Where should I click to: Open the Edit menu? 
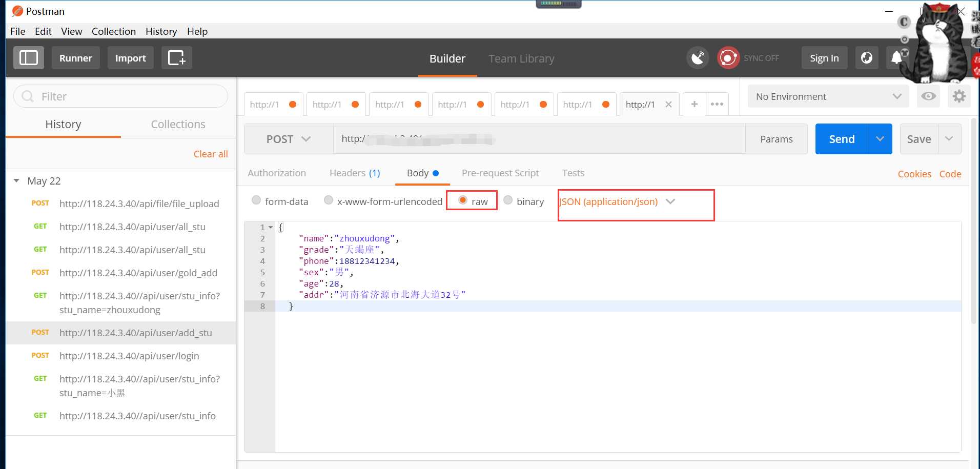click(x=43, y=31)
